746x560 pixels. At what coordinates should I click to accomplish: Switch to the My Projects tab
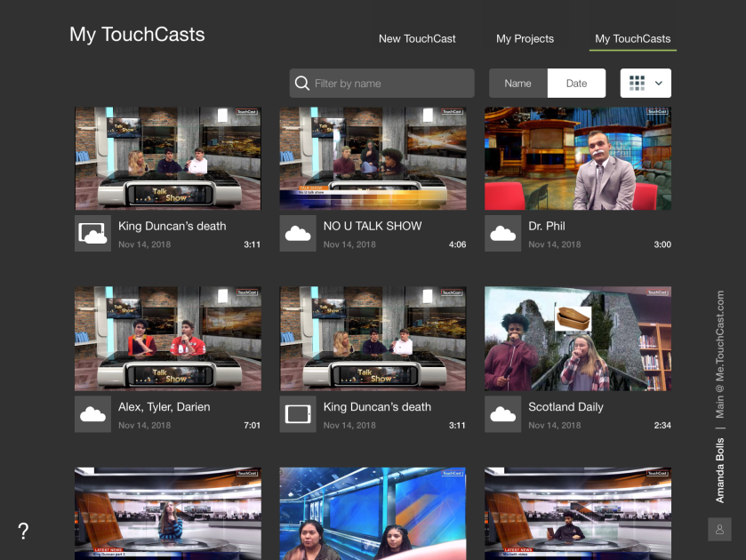coord(525,39)
